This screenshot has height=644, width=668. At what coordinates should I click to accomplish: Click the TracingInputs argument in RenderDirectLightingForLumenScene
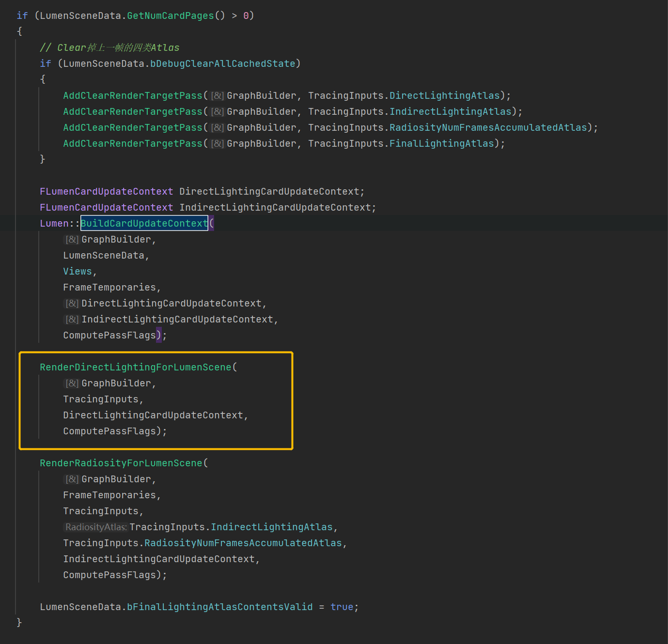pos(100,399)
